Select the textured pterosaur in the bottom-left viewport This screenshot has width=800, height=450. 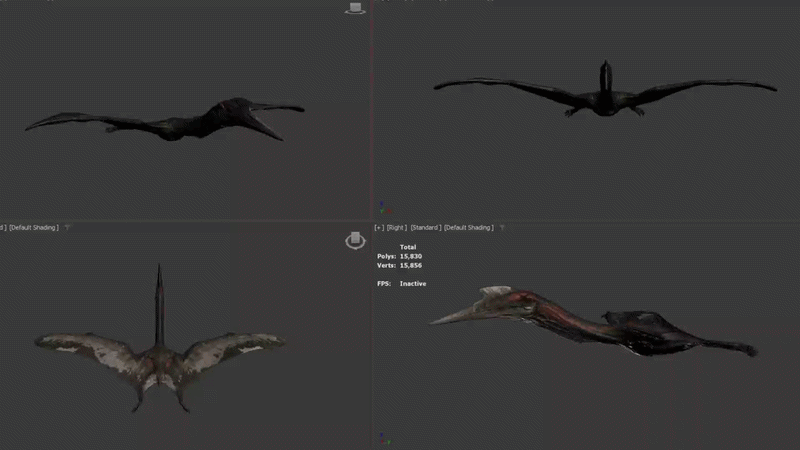tap(158, 355)
